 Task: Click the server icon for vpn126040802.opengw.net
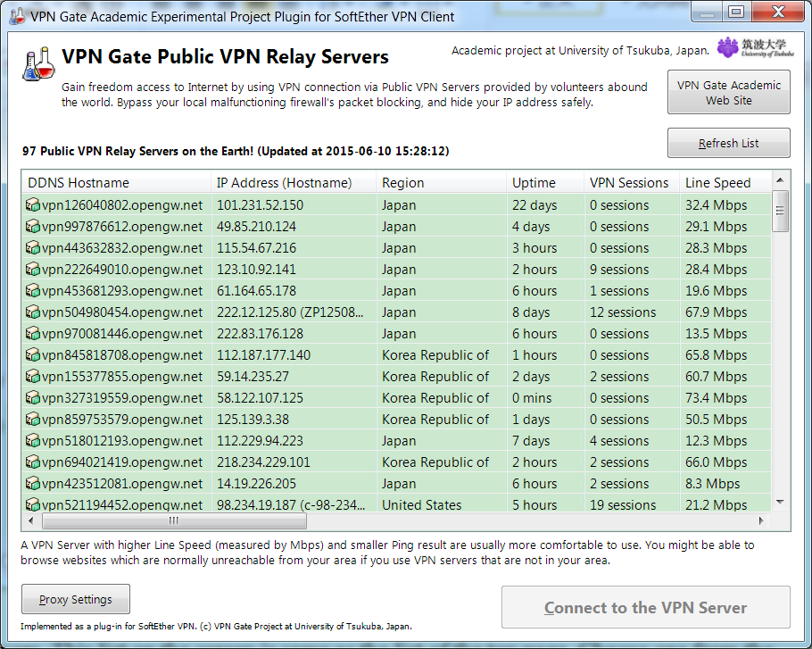click(x=33, y=205)
